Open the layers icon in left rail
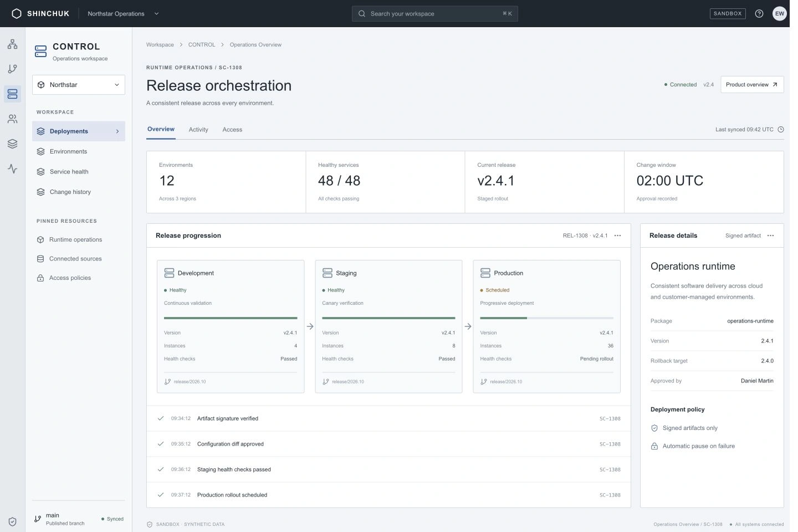798x532 pixels. tap(12, 144)
